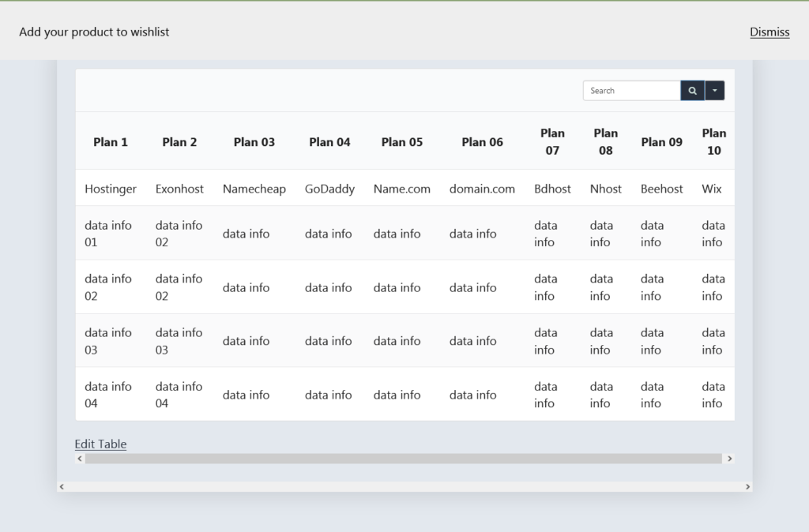Select the Plan 06 column header
The image size is (809, 532).
click(x=482, y=142)
